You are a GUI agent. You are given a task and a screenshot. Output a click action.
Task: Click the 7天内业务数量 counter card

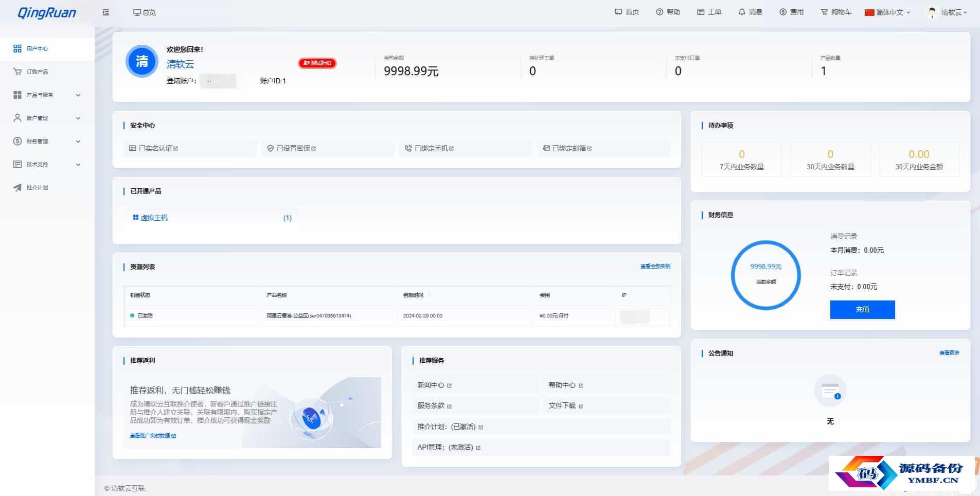coord(741,160)
